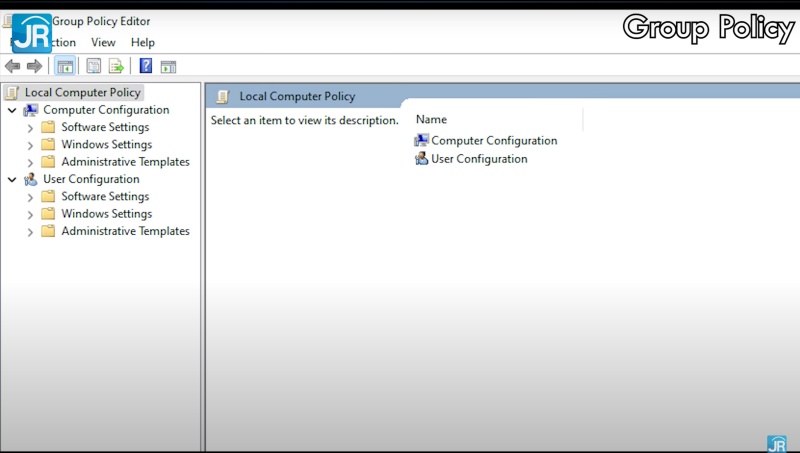
Task: Click the Forward arrow in the toolbar
Action: click(34, 66)
